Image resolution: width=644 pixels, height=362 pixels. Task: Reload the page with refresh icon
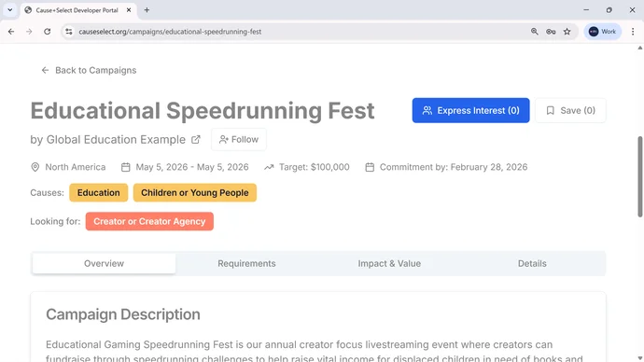point(48,32)
